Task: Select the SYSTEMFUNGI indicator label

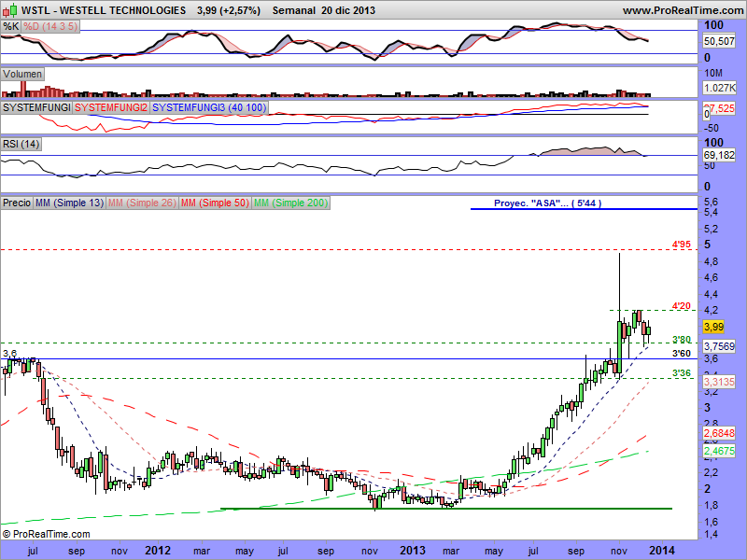Action: 36,107
